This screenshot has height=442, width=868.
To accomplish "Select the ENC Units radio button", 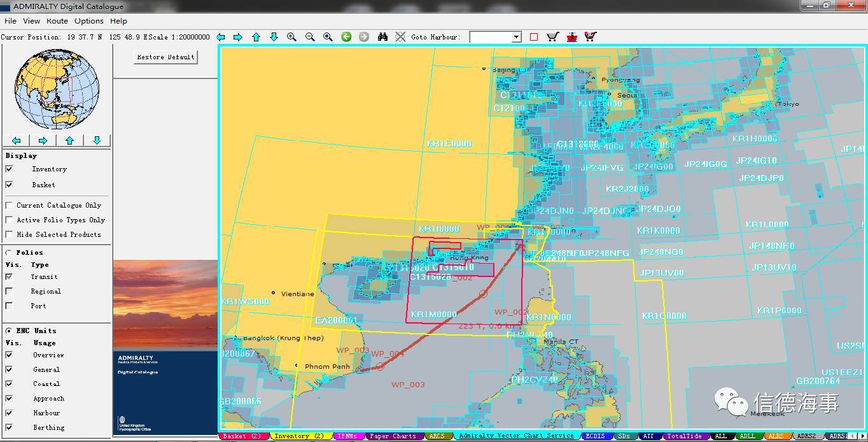I will (x=9, y=331).
